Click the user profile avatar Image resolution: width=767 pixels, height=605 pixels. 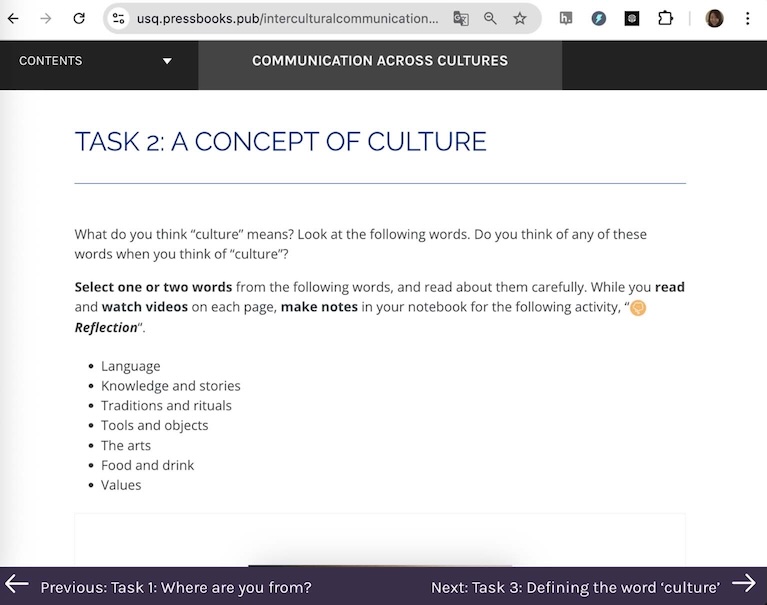714,18
